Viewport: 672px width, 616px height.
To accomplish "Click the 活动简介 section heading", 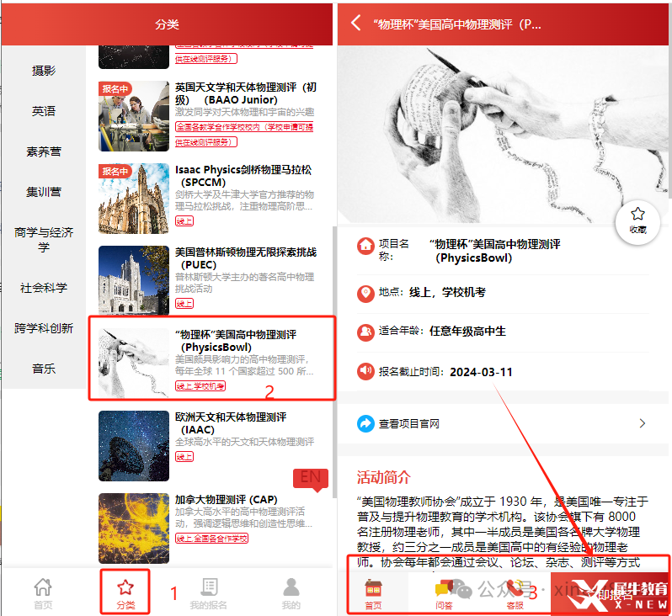I will coord(383,477).
